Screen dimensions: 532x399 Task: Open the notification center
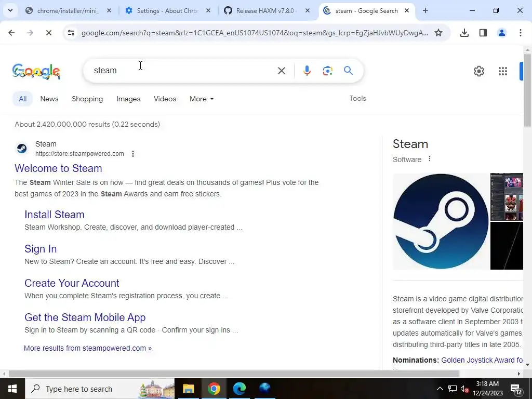[x=516, y=389]
